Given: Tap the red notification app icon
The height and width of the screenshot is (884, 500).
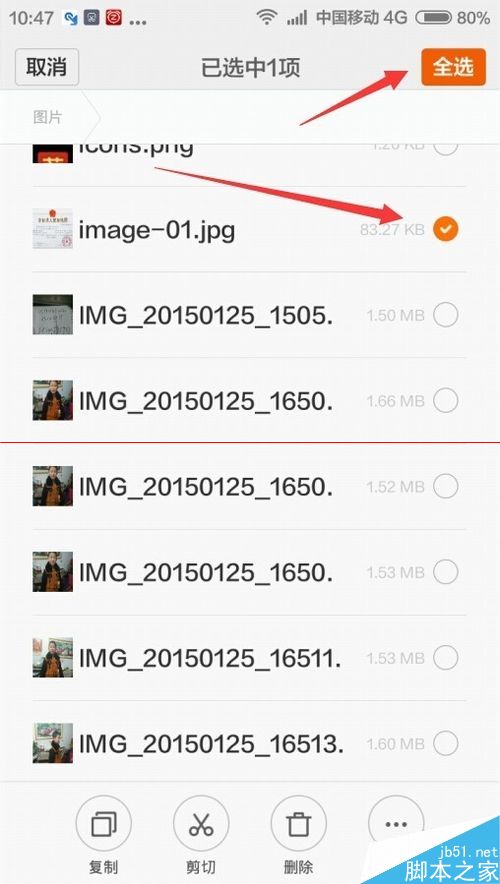Looking at the screenshot, I should 114,18.
